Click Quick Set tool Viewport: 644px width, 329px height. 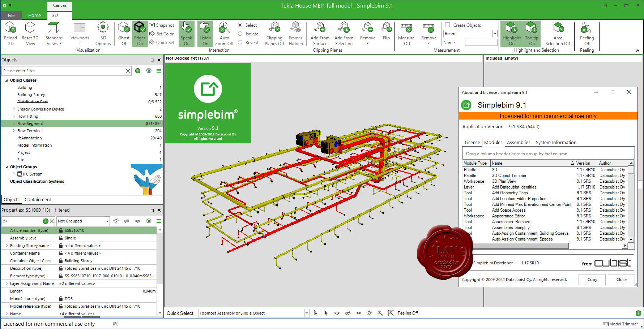coord(162,42)
